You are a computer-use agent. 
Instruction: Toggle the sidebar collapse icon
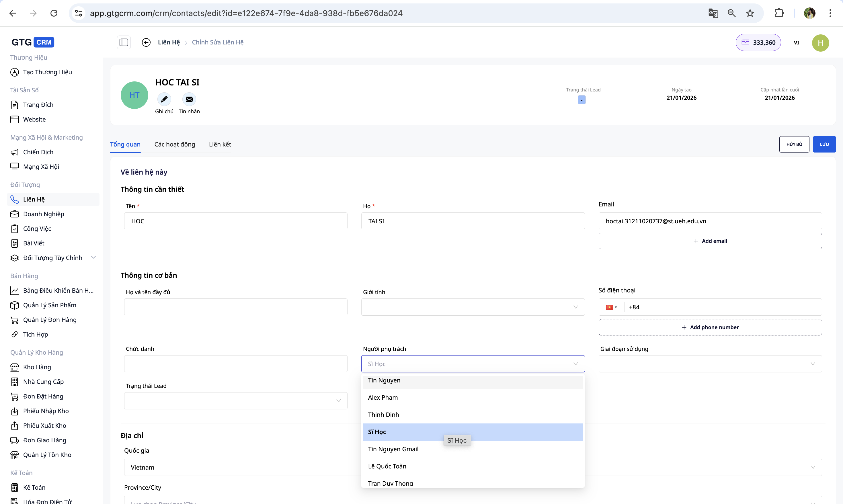pos(124,42)
